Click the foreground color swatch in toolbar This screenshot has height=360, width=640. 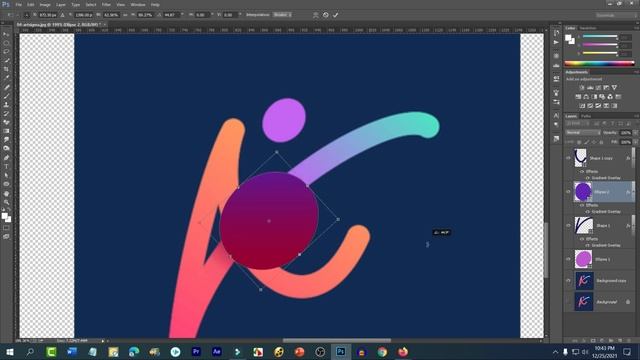tap(4, 216)
